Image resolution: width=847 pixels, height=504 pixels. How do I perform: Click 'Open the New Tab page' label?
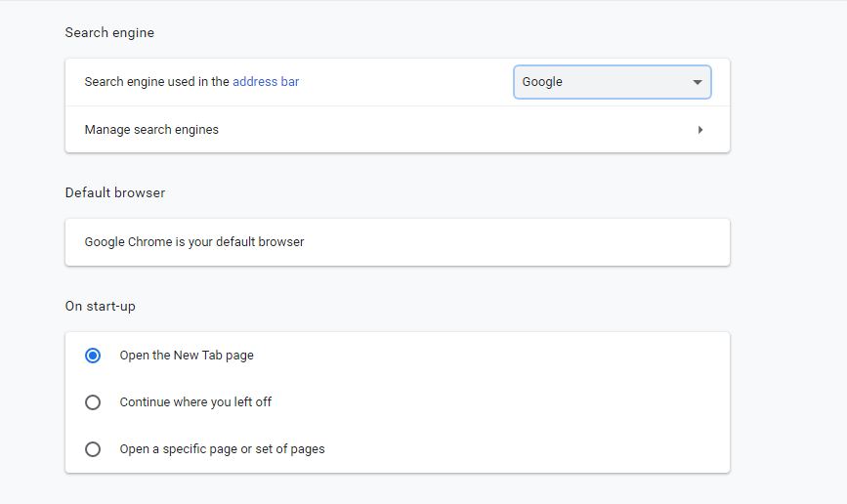tap(187, 356)
